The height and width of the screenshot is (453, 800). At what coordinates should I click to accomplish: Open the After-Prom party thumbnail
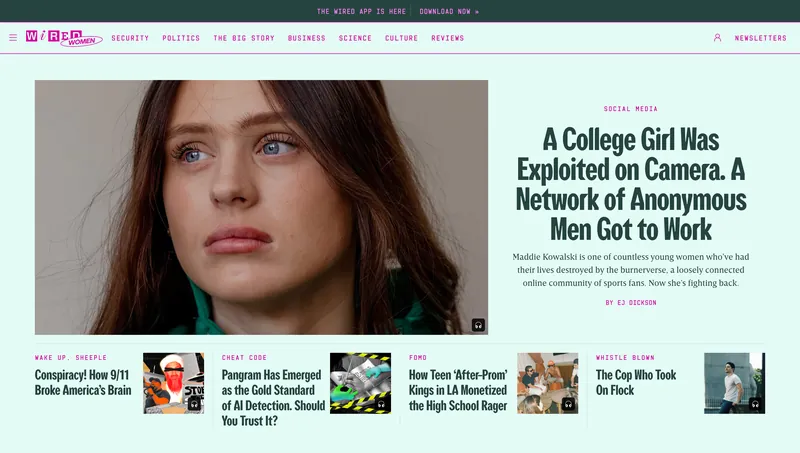(547, 383)
